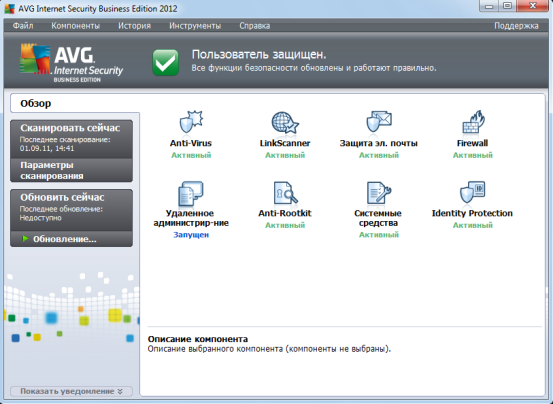Click the Обновление... progress button
This screenshot has height=404, width=553.
click(x=72, y=239)
